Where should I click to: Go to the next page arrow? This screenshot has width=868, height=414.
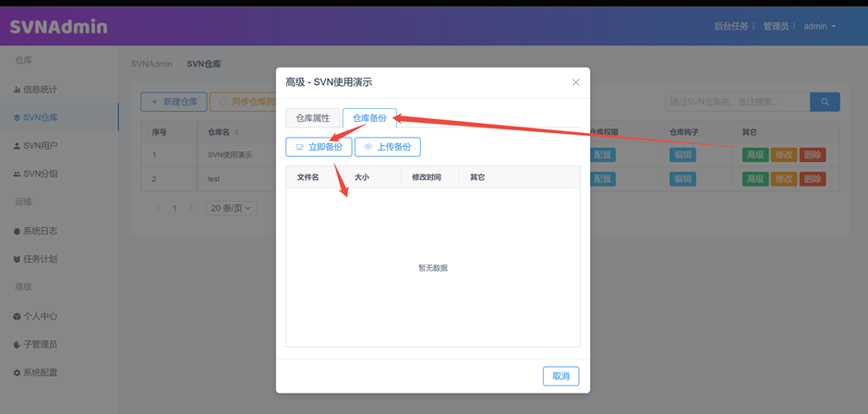tap(191, 208)
